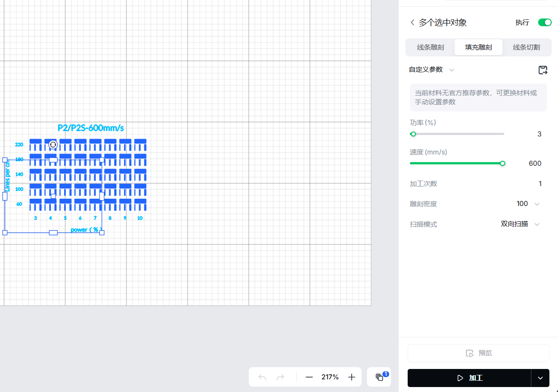Click the redo arrow icon
This screenshot has height=392, width=558.
pos(280,377)
